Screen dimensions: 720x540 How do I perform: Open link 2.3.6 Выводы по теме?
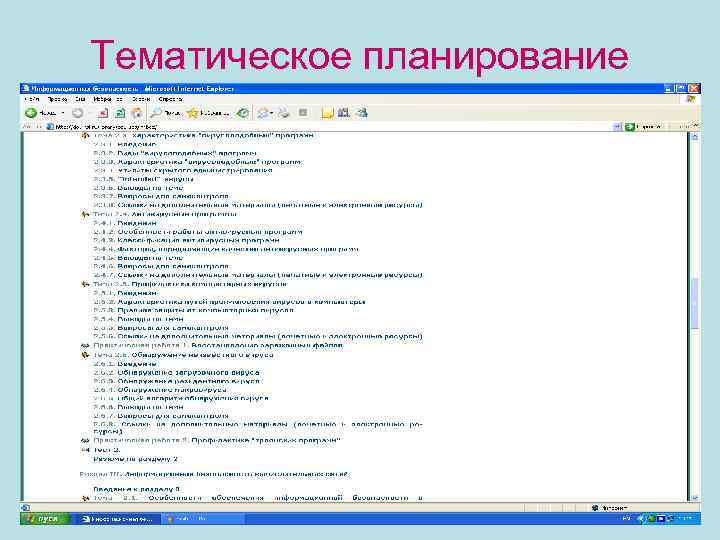pyautogui.click(x=138, y=188)
